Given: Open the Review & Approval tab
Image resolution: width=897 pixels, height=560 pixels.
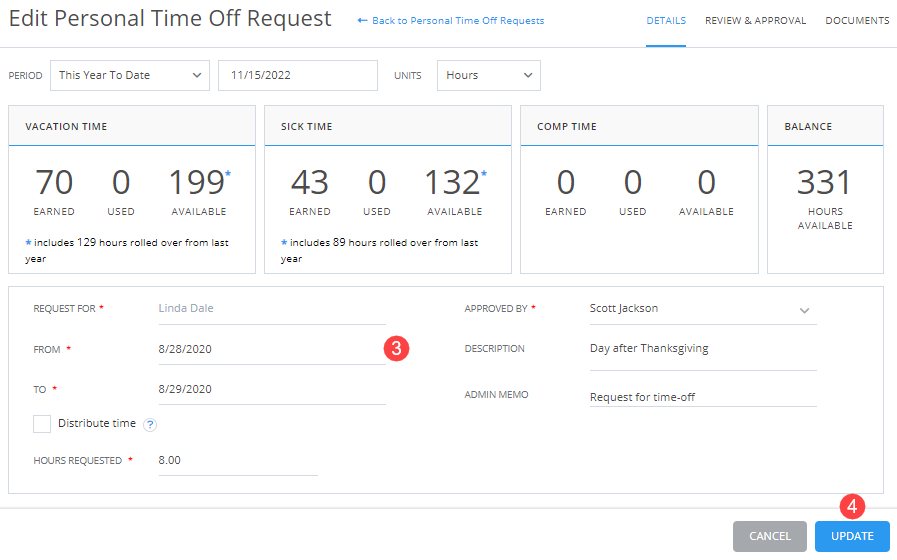Looking at the screenshot, I should 755,21.
